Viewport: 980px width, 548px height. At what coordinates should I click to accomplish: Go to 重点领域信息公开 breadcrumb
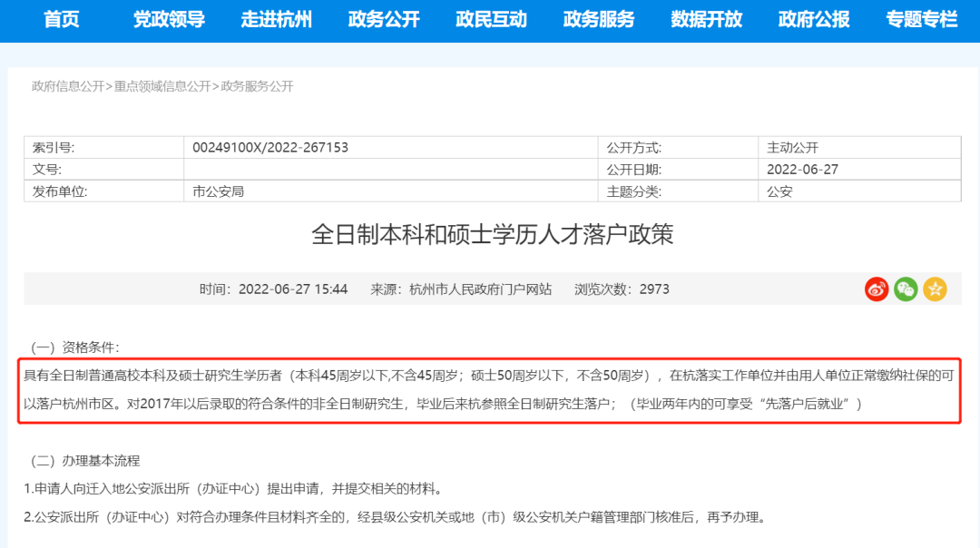click(x=162, y=86)
